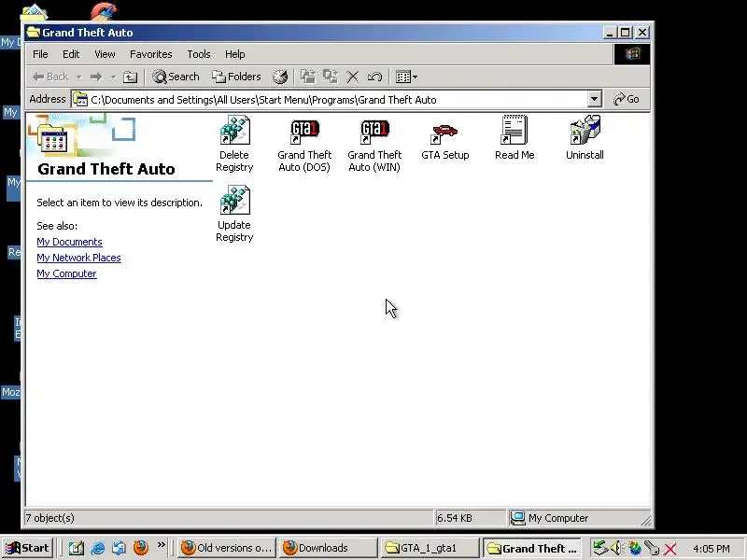Select the Grand Theft Auto (DOS) shortcut

pos(304,144)
